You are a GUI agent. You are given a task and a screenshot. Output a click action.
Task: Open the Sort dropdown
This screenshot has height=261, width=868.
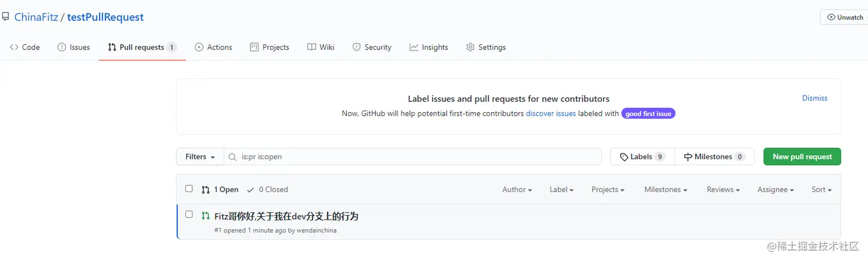(821, 189)
